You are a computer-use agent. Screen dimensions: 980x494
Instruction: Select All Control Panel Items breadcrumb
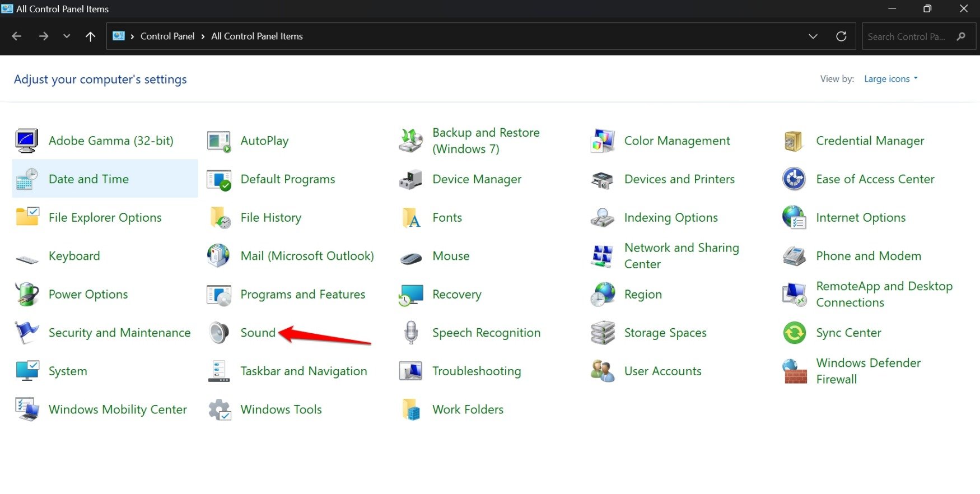(x=256, y=36)
